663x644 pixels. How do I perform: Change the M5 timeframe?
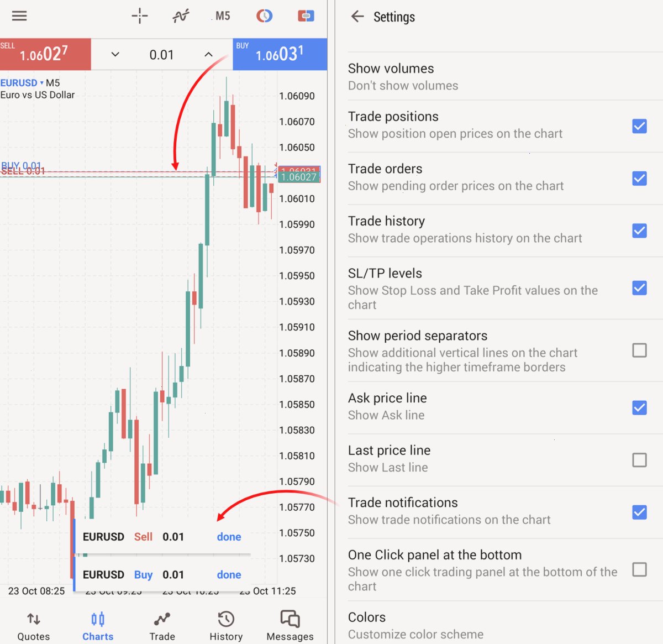pos(223,16)
